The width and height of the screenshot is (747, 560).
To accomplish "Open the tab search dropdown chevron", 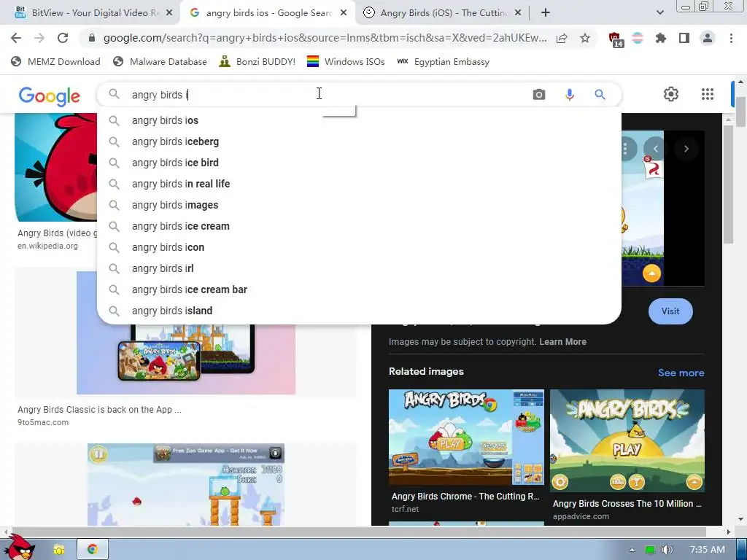I will click(659, 13).
